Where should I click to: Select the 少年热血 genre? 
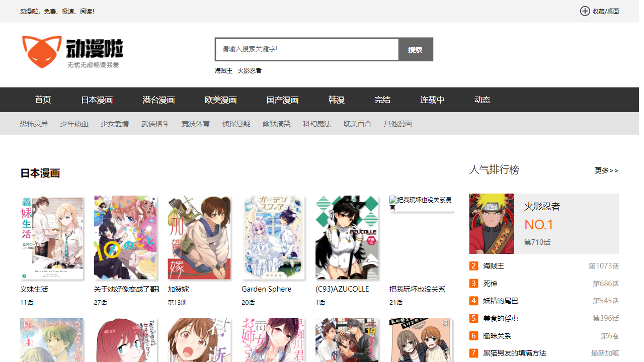pyautogui.click(x=74, y=124)
